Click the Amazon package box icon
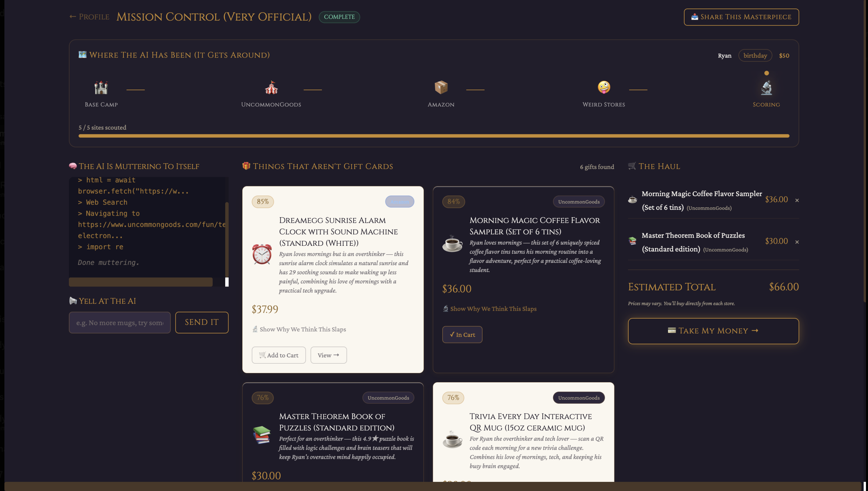 pos(441,88)
